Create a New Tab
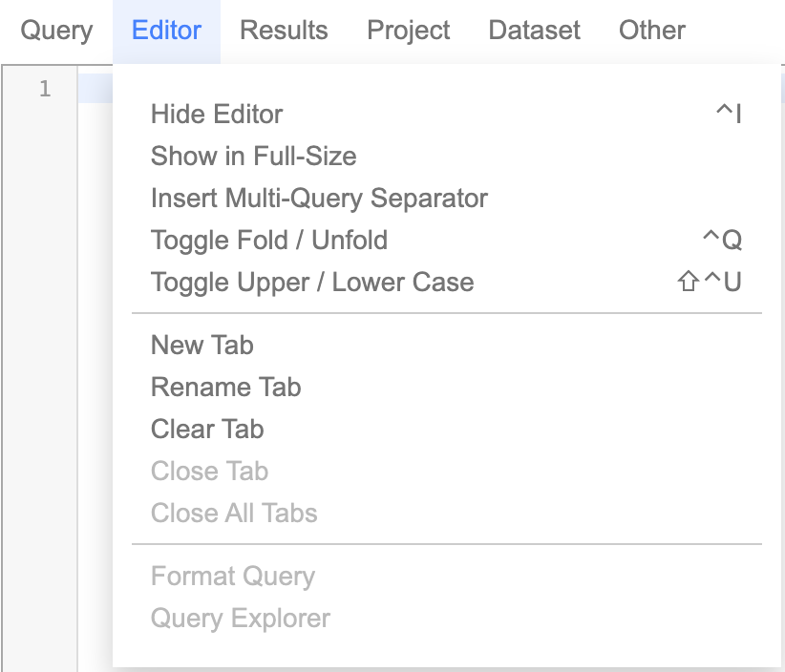 (202, 346)
